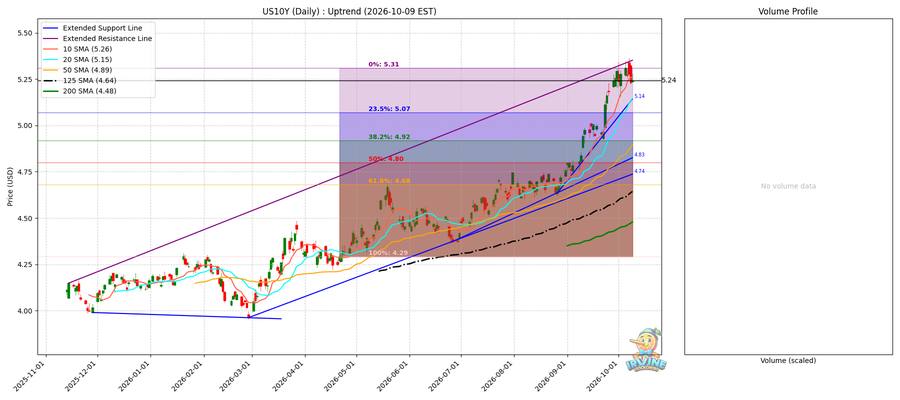The image size is (900, 400).
Task: Click the 38.2%: 4.92 Fibonacci label
Action: 389,137
